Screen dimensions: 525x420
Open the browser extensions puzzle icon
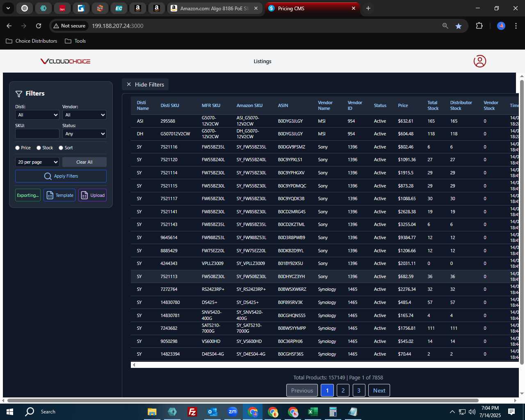coord(479,26)
